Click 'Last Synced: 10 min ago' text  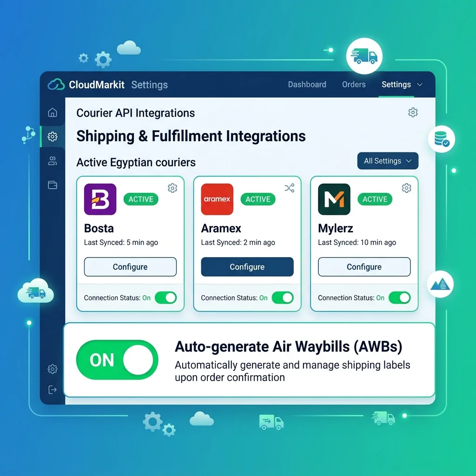coord(357,242)
